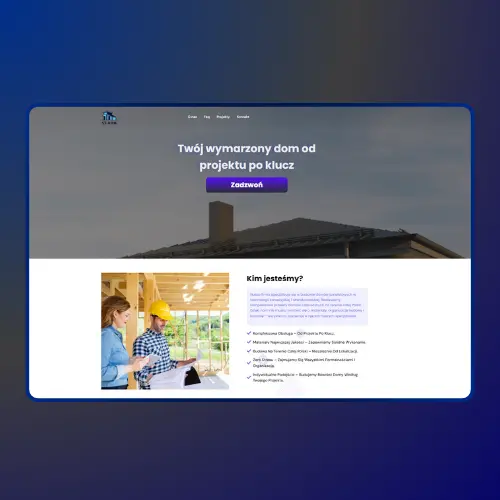Click the Kim jesteśmy? heading
Screen dimensions: 500x500
point(275,278)
